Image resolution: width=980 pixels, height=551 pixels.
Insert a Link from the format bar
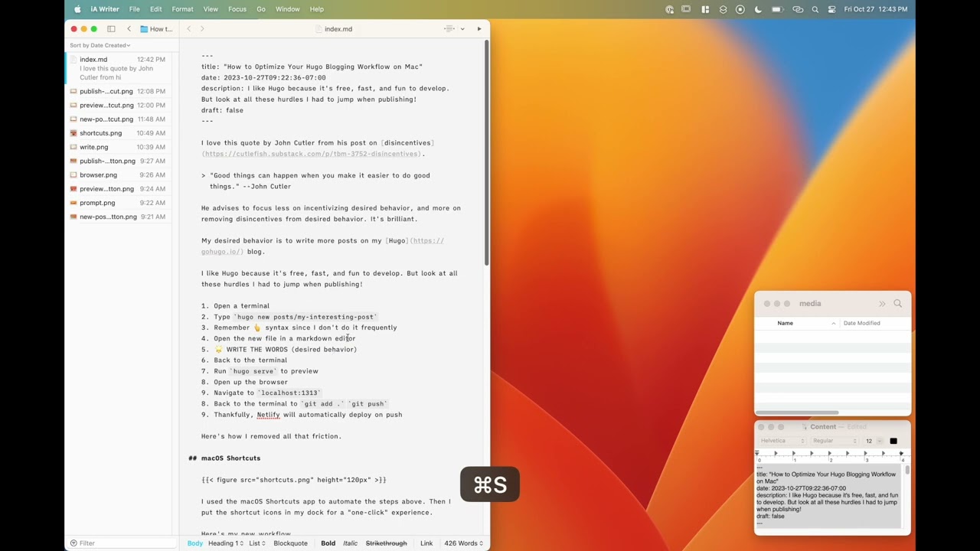click(426, 543)
